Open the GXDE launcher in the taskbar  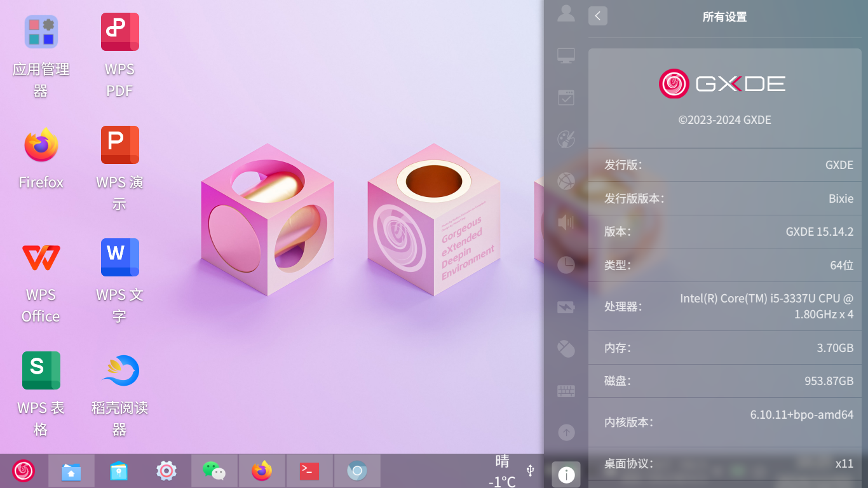click(x=24, y=471)
